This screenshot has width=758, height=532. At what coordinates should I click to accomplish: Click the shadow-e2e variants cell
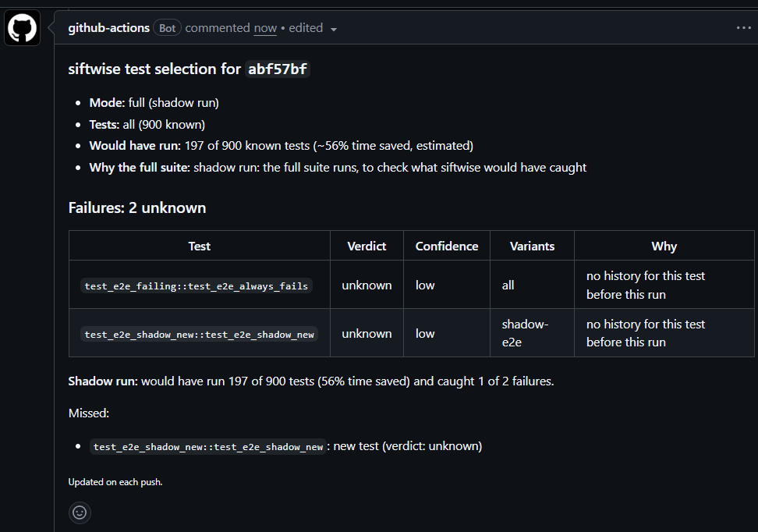point(533,333)
